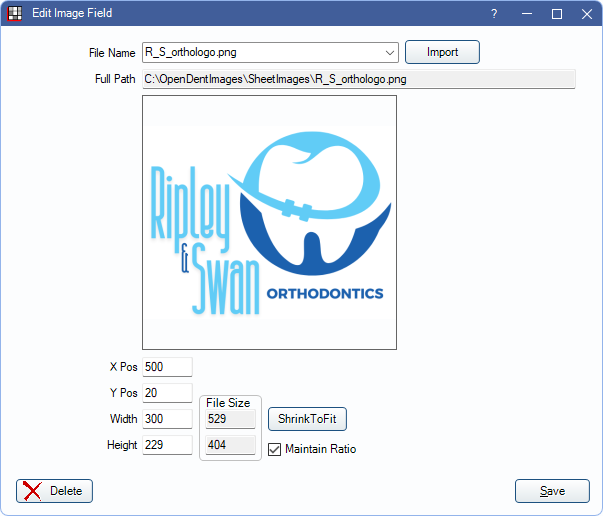Select the Height input field
Screen dimensions: 603x516
coord(167,445)
